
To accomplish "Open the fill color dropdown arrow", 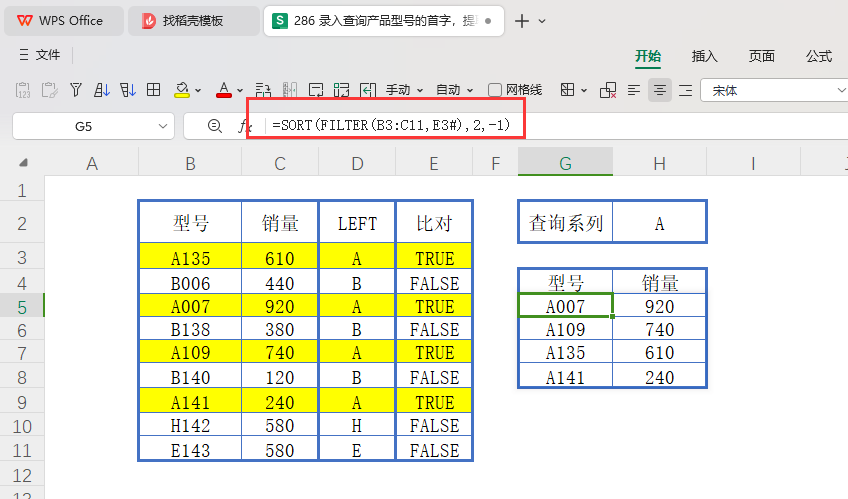I will (198, 91).
